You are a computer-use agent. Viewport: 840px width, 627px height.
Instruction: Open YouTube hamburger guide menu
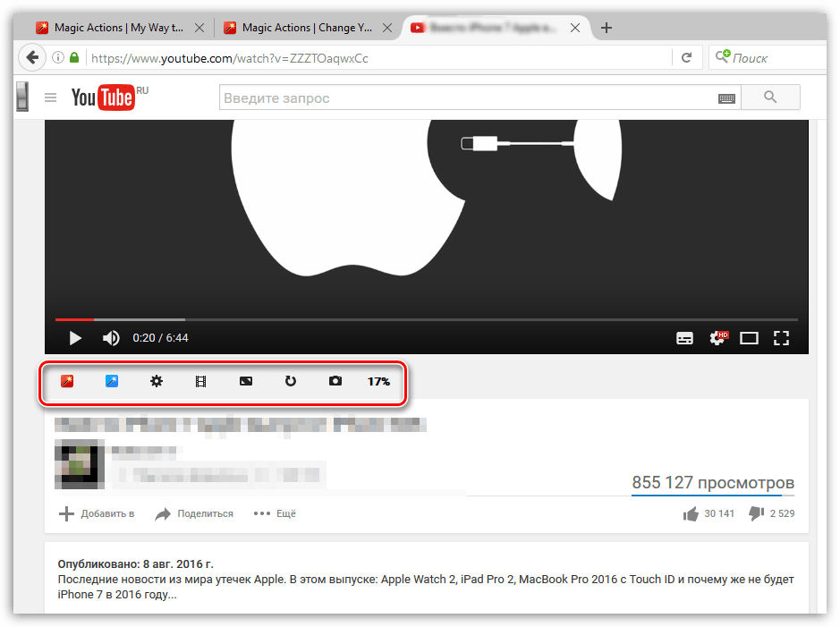tap(50, 97)
